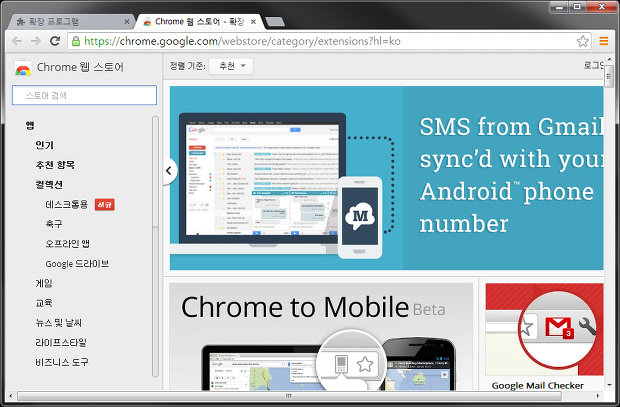Open the 게임 category
The width and height of the screenshot is (620, 407).
point(44,283)
